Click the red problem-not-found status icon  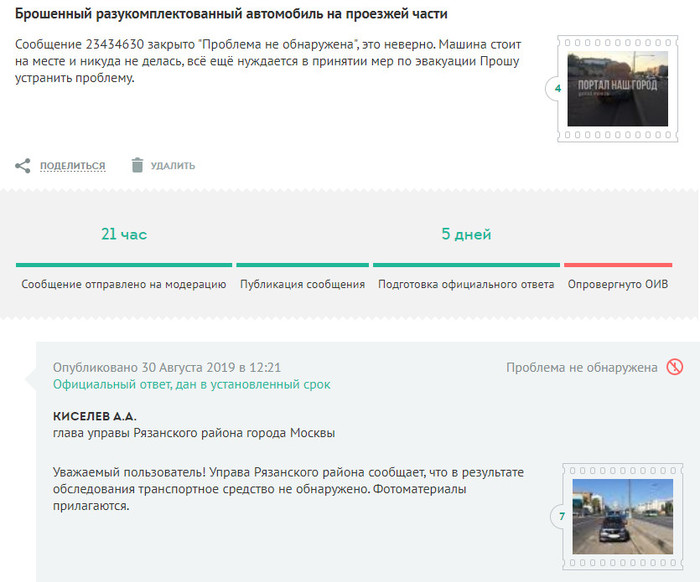point(675,367)
